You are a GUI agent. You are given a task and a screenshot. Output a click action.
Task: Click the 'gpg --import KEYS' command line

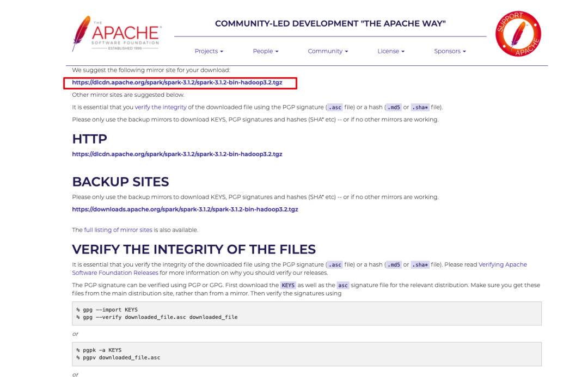point(107,310)
